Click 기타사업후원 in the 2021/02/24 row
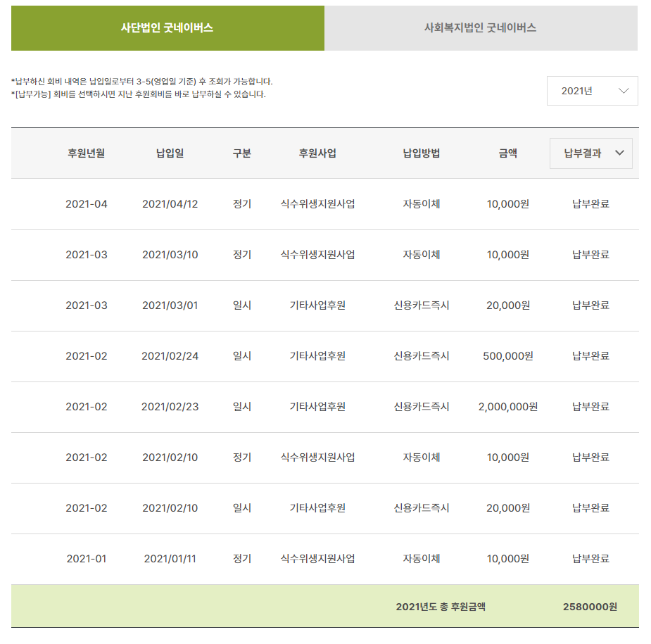The height and width of the screenshot is (644, 651). pyautogui.click(x=317, y=356)
